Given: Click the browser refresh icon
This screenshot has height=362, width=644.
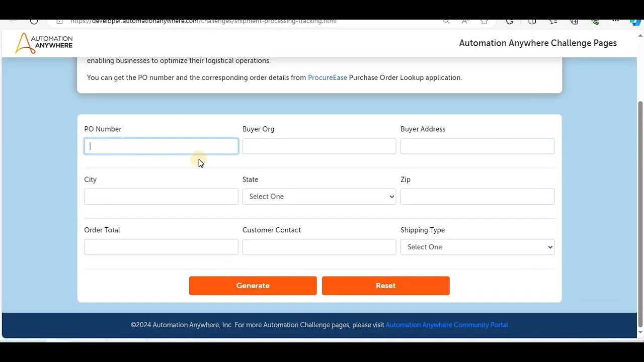Looking at the screenshot, I should click(x=34, y=21).
